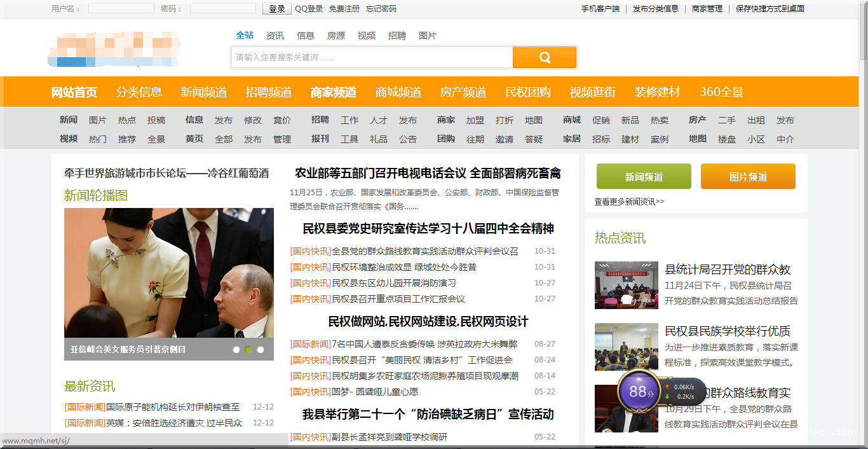Image resolution: width=868 pixels, height=449 pixels.
Task: Open 商家频道 in the orange navigation bar
Action: 333,92
